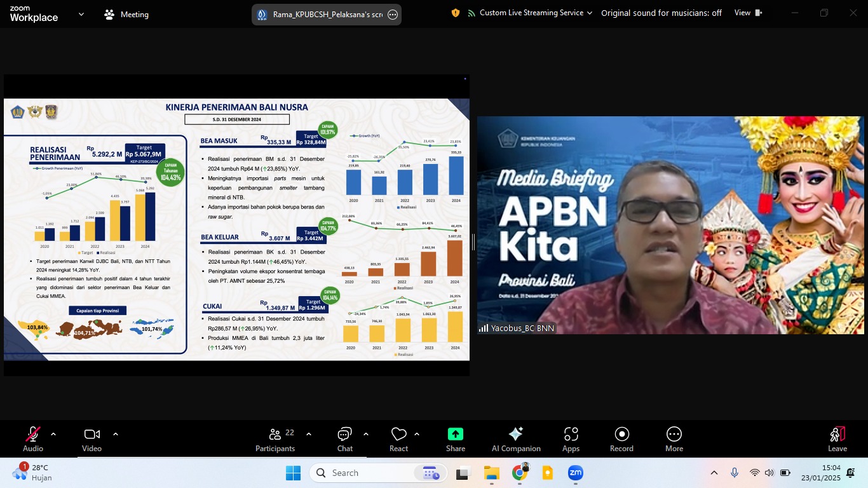Open the weather widget showing 28°C Hujan
868x488 pixels.
[33, 473]
